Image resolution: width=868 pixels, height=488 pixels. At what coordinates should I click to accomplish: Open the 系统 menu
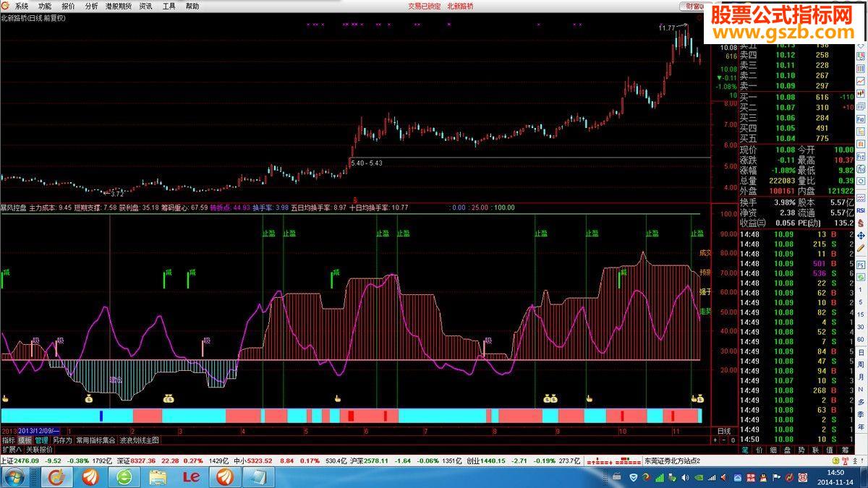22,6
